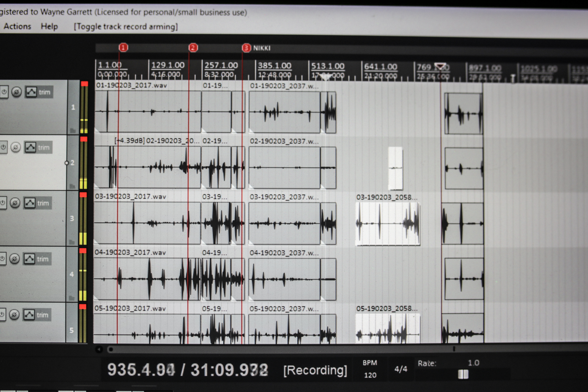
Task: Click phase invert button on track 1
Action: (x=17, y=92)
